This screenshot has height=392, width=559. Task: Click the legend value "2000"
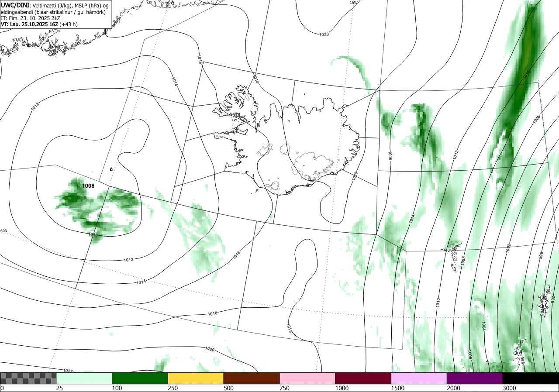click(x=454, y=388)
